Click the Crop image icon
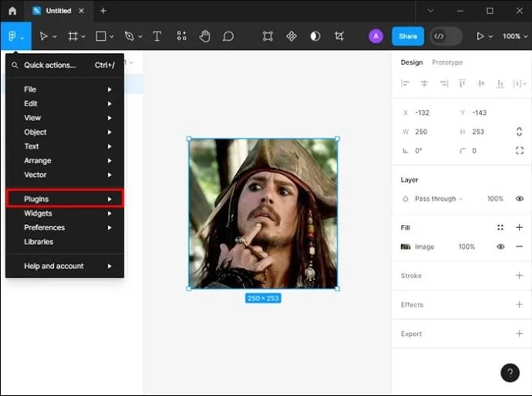532x396 pixels. pyautogui.click(x=339, y=36)
